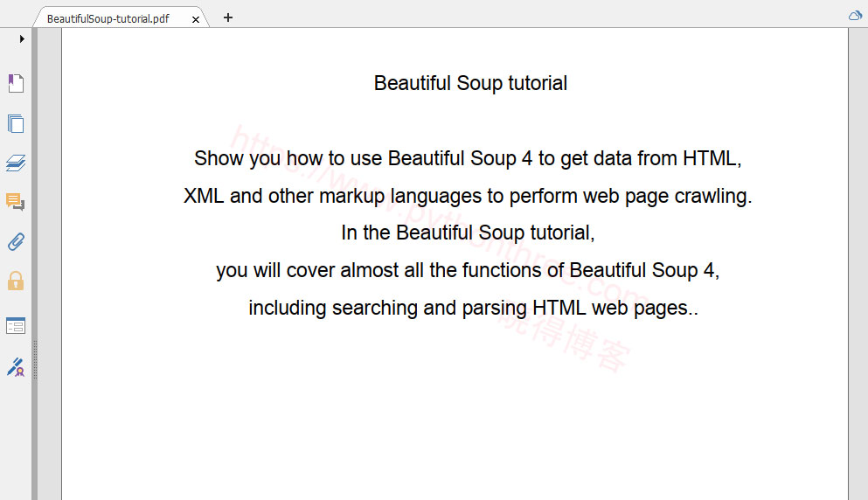
Task: Open the Security lock panel
Action: coord(16,281)
